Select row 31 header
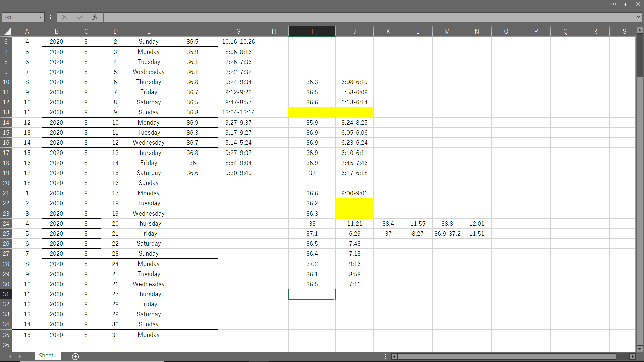Viewport: 644px width, 362px height. point(6,294)
